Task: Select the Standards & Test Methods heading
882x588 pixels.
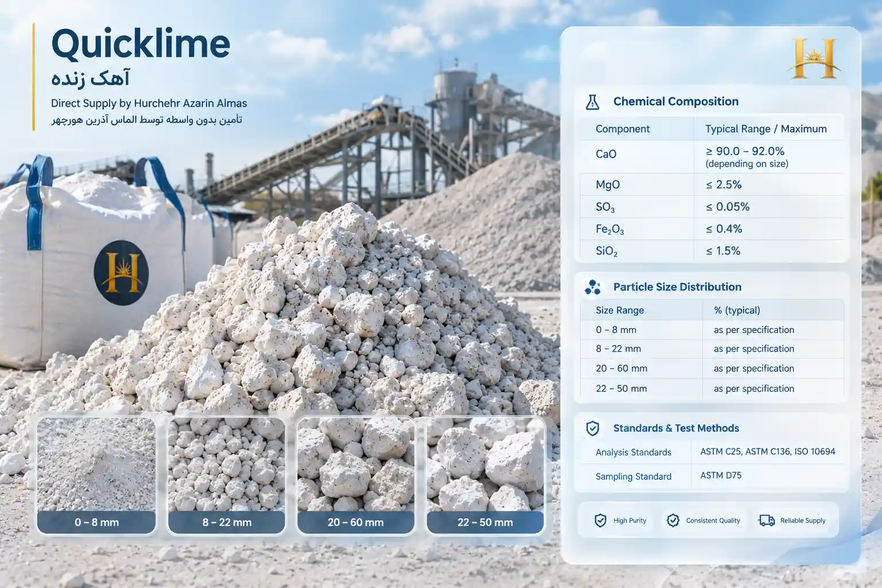Action: point(676,428)
